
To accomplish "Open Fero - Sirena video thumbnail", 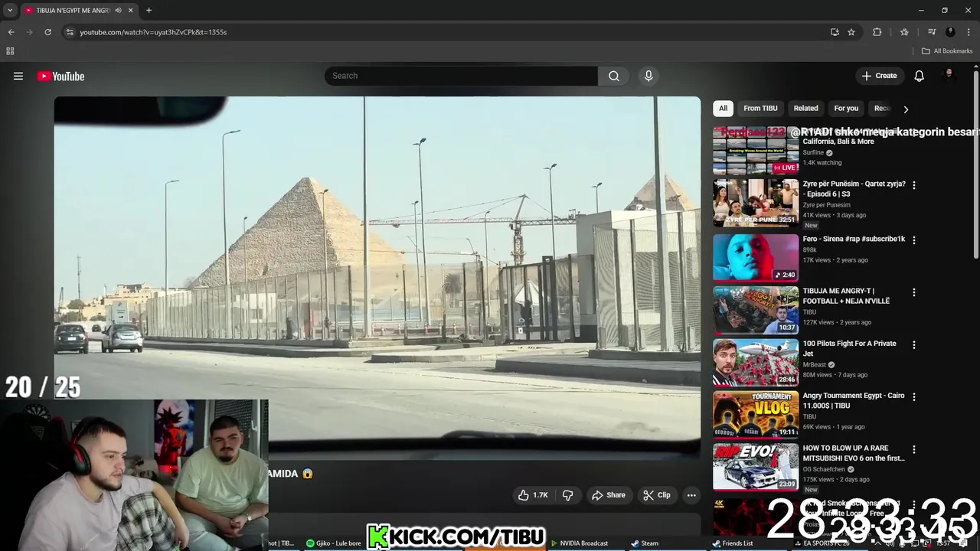I will coord(756,258).
